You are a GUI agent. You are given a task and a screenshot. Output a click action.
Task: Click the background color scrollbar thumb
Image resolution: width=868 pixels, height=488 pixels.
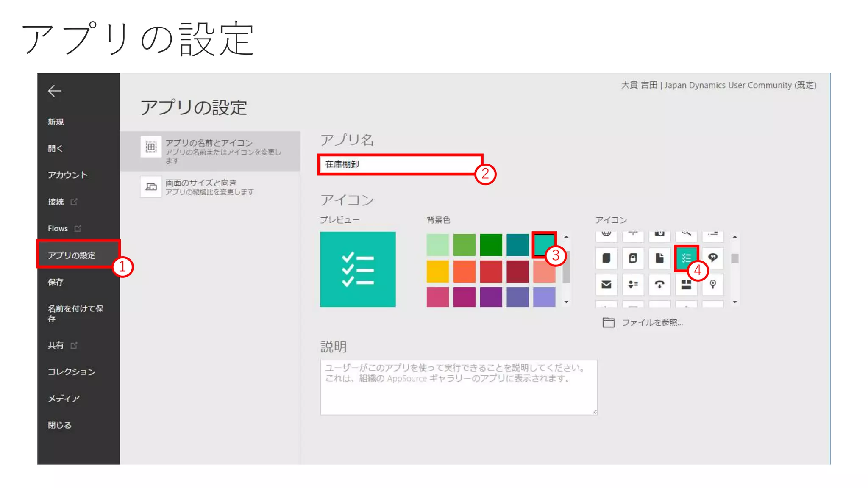[566, 267]
